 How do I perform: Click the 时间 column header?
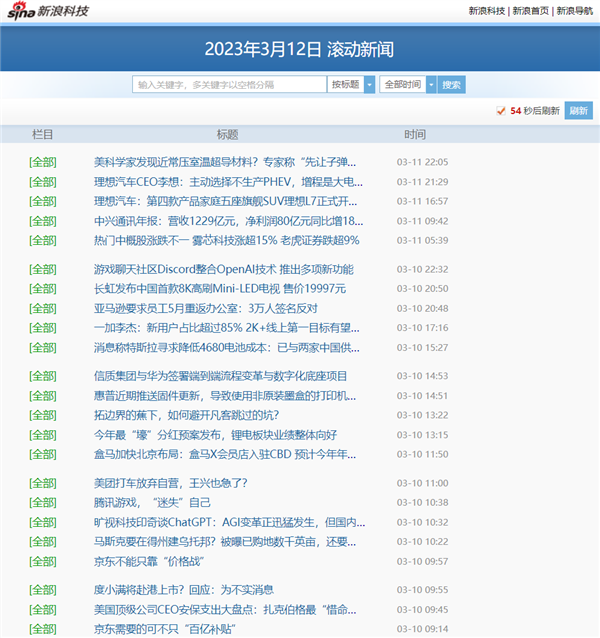pos(415,135)
